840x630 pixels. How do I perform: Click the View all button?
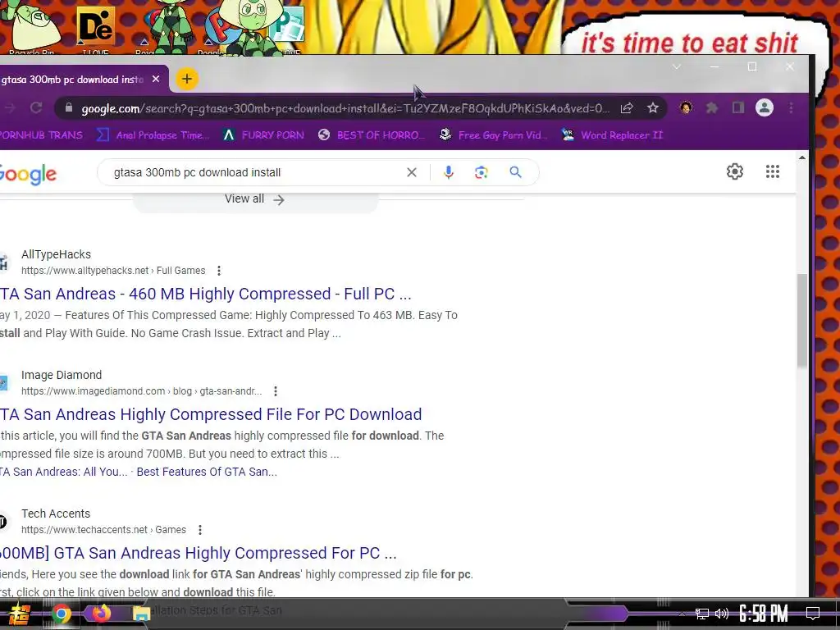tap(255, 199)
